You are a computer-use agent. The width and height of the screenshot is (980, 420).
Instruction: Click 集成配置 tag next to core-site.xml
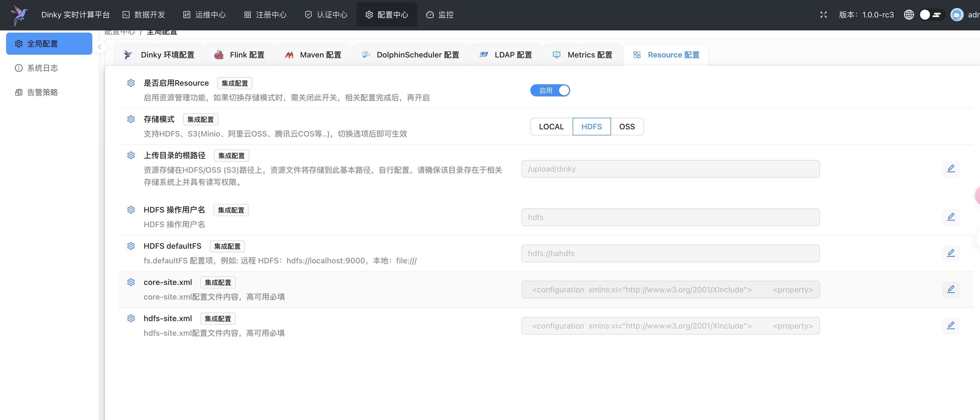click(x=218, y=282)
